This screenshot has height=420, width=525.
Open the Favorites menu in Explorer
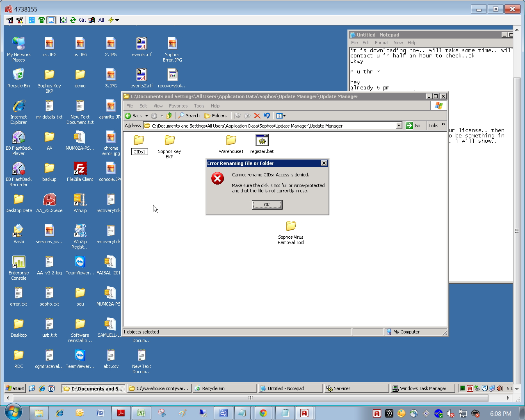(x=178, y=106)
